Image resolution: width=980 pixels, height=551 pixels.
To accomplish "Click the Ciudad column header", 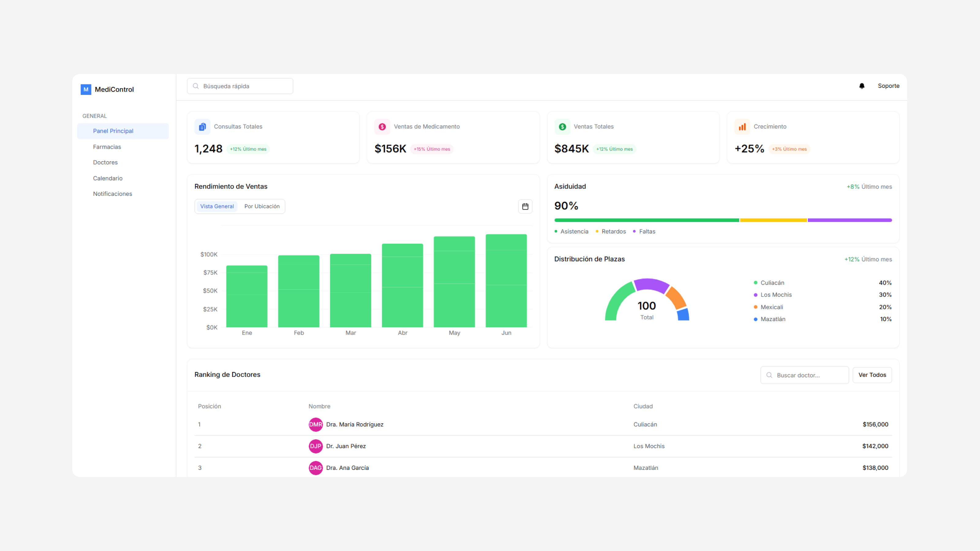I will point(643,407).
